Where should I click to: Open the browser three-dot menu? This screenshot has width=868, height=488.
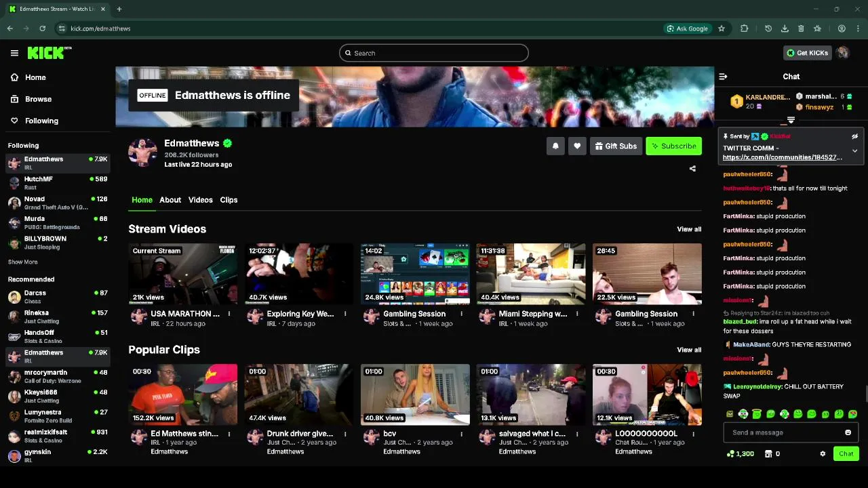(858, 28)
